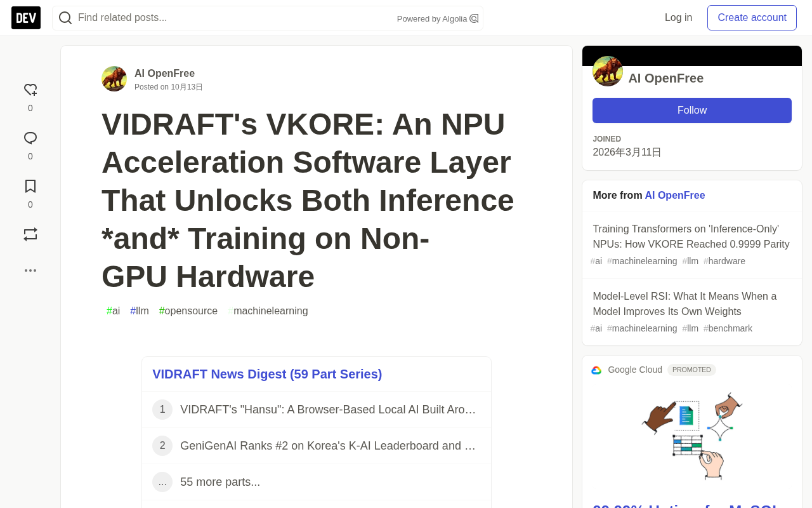Open series part 2 about GeniGenAI
The width and height of the screenshot is (812, 508).
[x=317, y=446]
